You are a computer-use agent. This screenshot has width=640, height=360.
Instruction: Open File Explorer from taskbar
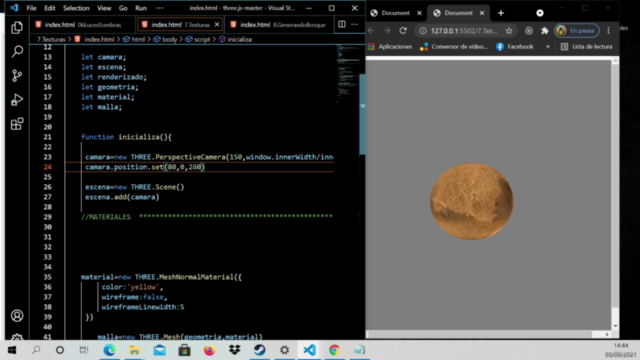point(134,350)
